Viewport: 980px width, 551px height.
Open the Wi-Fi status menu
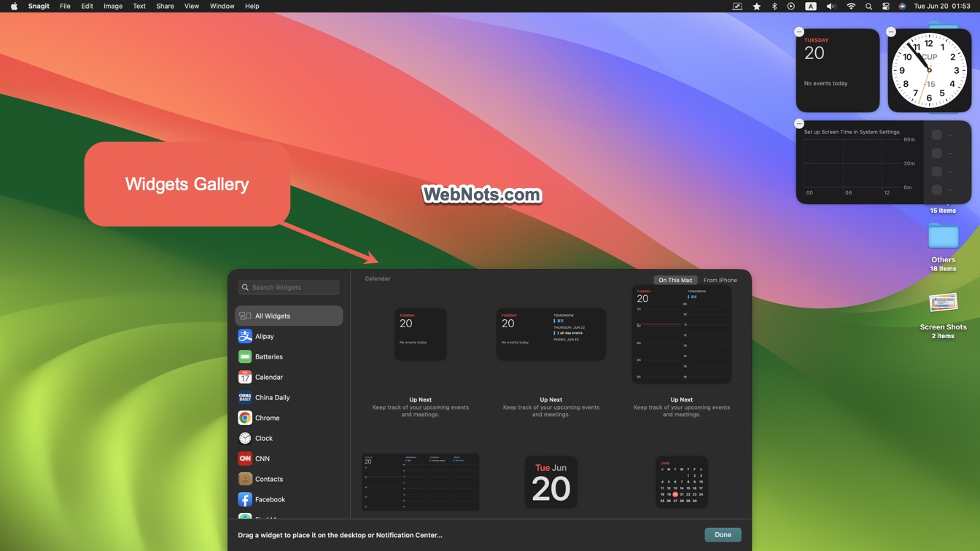pos(851,6)
